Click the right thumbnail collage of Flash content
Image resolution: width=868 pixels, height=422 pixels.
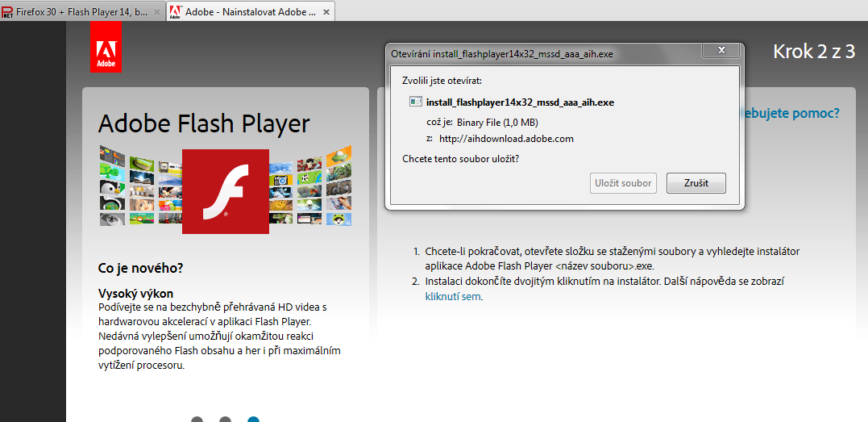click(310, 186)
